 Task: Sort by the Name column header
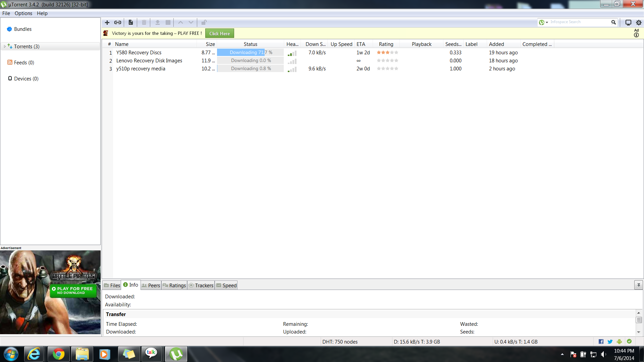[x=155, y=44]
